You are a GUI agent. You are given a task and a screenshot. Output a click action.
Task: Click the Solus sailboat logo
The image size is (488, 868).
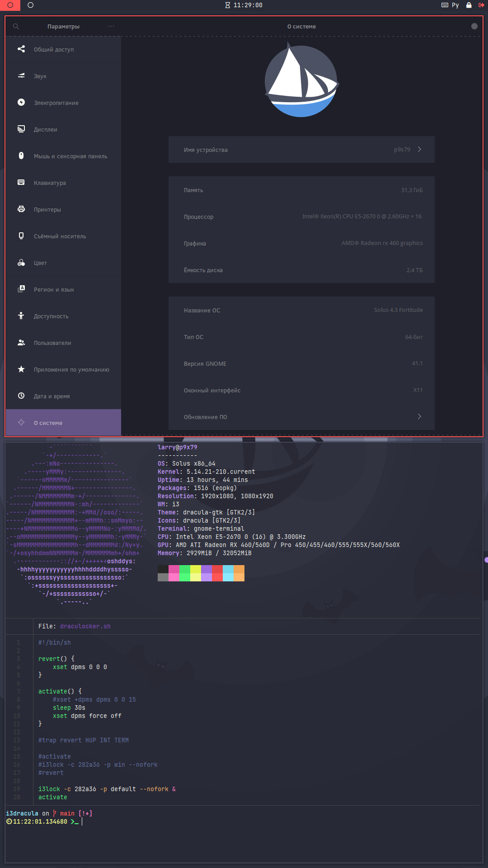(301, 80)
